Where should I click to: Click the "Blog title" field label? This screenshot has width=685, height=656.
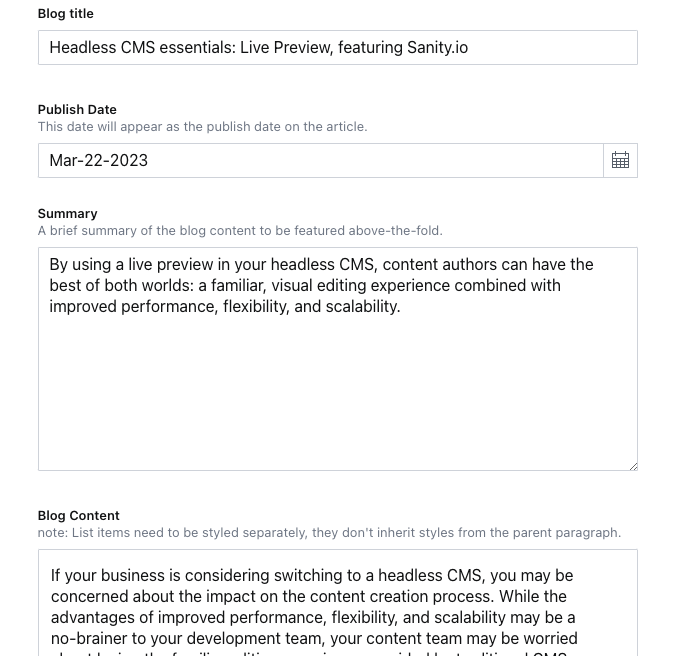pos(65,14)
